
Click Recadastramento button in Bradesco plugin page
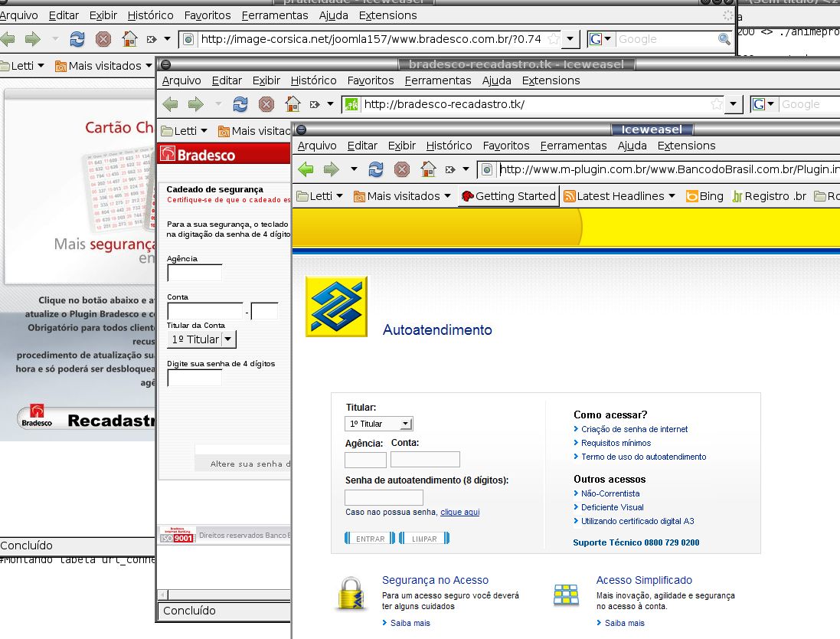86,420
